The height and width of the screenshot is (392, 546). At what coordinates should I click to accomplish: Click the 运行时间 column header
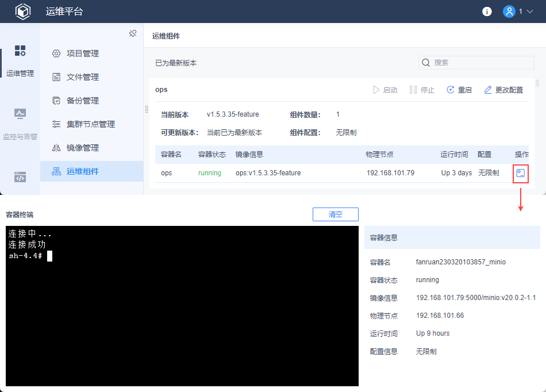(454, 155)
